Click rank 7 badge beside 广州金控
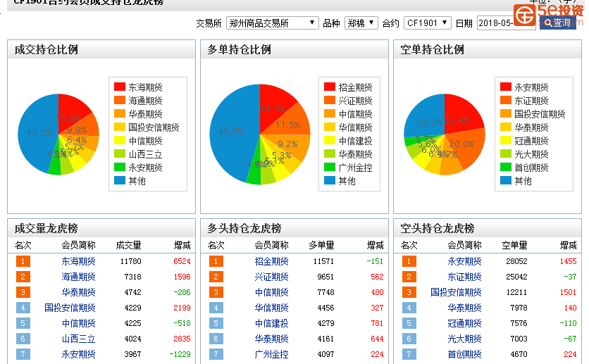Screen dimensions: 589x364 tap(216, 354)
